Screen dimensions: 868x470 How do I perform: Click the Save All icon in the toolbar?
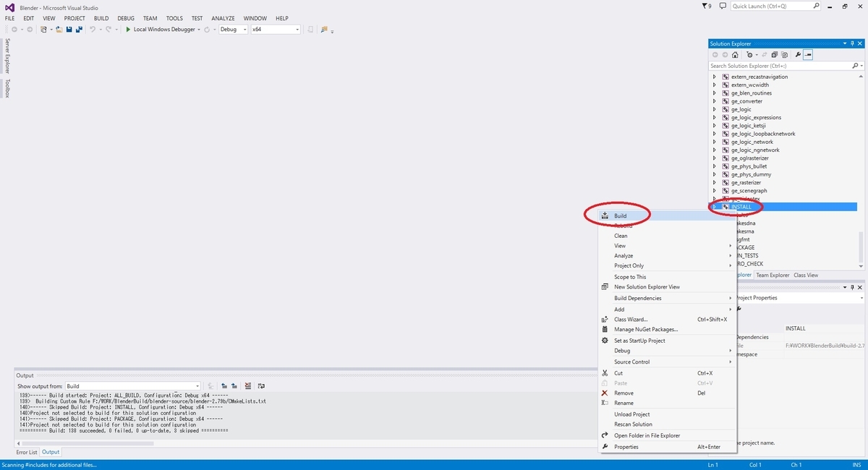79,30
